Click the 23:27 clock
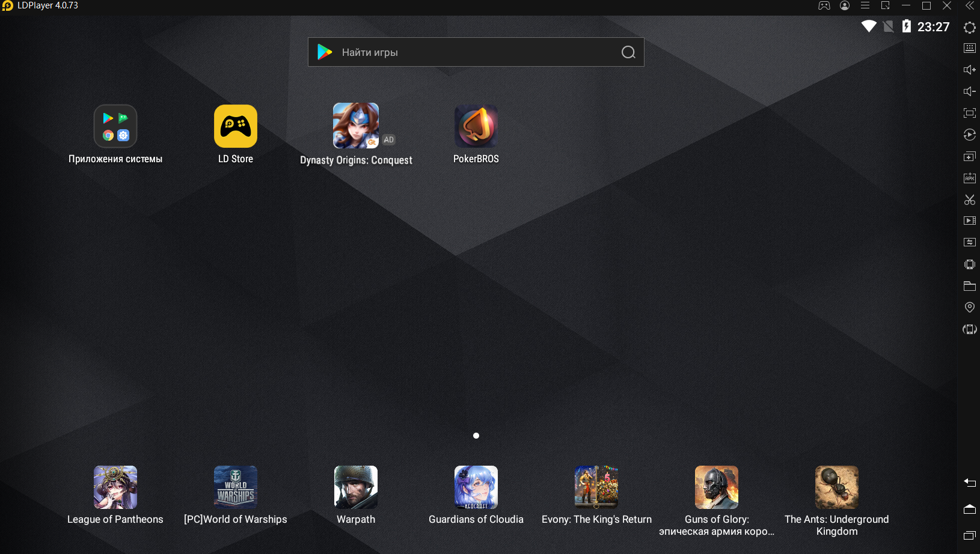 click(933, 26)
